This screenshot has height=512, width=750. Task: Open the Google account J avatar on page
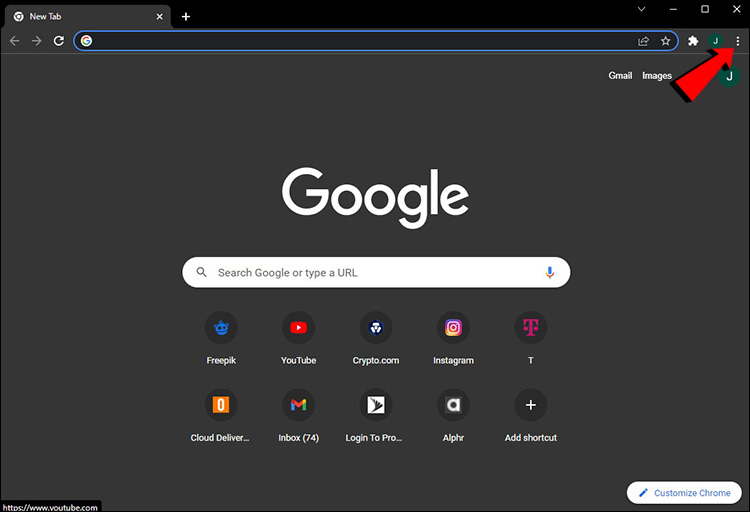point(729,76)
